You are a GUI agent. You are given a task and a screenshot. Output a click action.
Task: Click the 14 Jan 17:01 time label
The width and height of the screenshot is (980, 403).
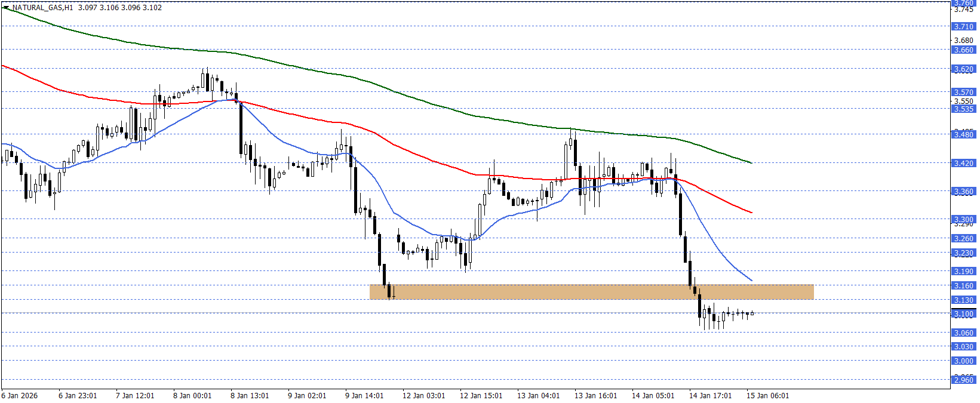[x=710, y=396]
